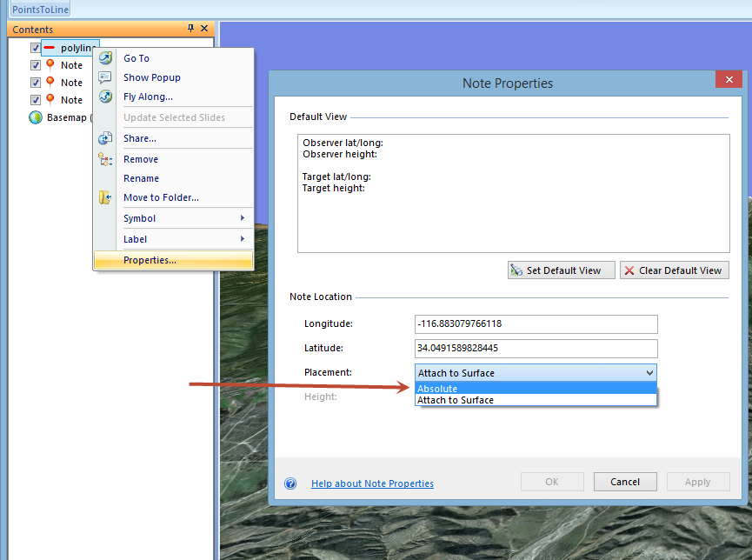The height and width of the screenshot is (560, 752).
Task: Click the first Note pushpin icon
Action: (x=50, y=64)
